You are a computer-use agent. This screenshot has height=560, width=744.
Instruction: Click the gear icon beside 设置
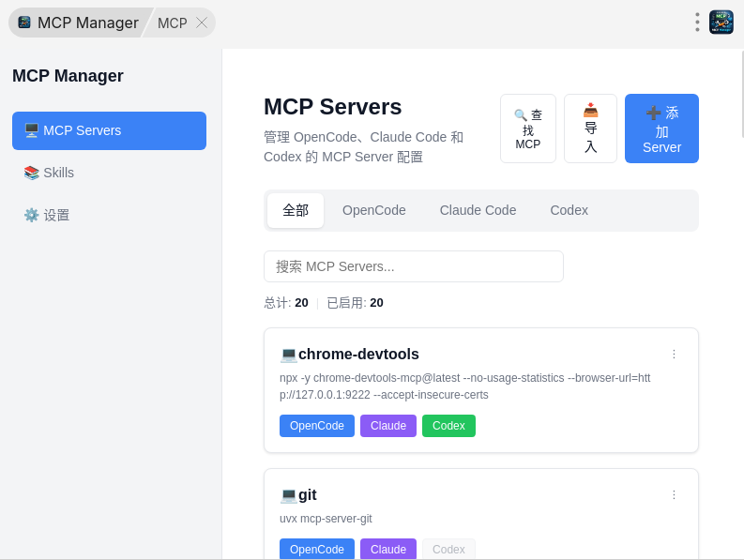(31, 215)
